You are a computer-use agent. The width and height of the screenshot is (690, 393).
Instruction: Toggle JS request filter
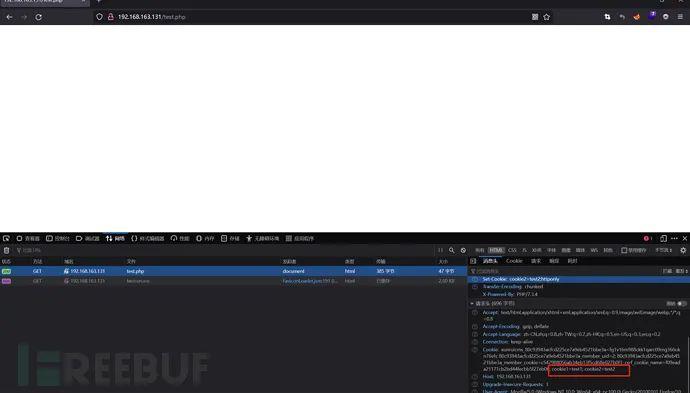(x=524, y=250)
